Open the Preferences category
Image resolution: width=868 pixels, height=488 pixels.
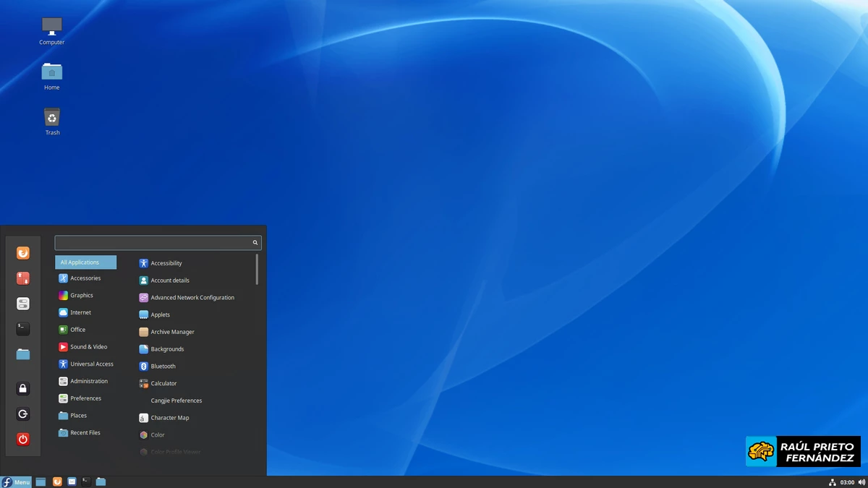tap(85, 398)
